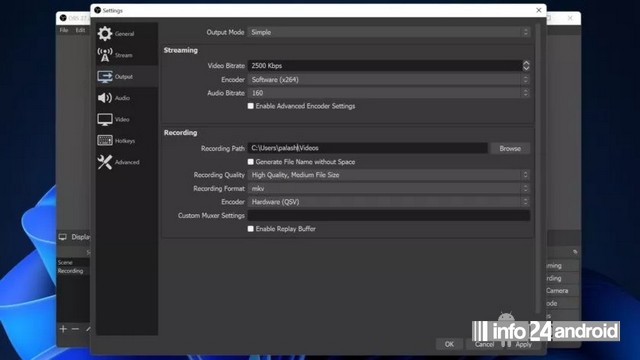This screenshot has width=640, height=360.
Task: Open Audio settings speaker icon
Action: click(x=105, y=98)
